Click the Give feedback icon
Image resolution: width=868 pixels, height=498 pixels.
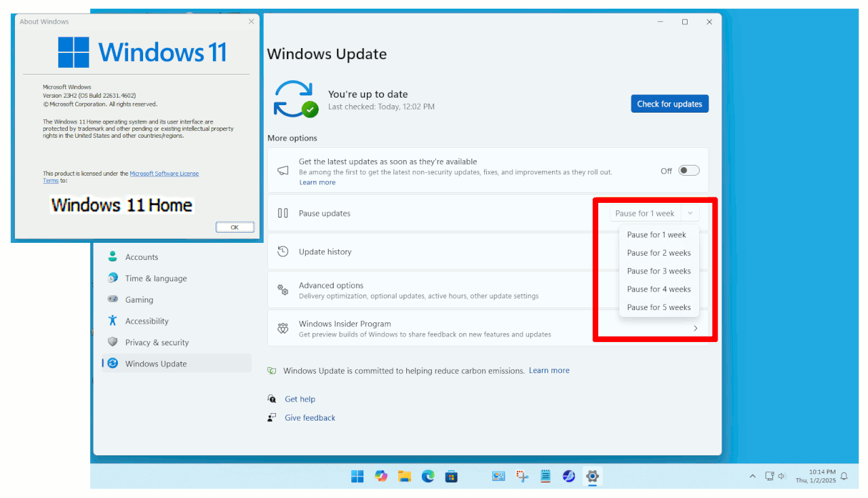(272, 418)
